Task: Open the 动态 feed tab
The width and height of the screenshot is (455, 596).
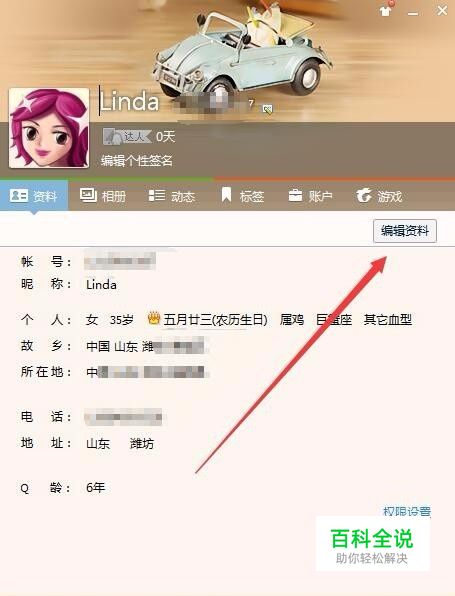Action: pos(172,196)
